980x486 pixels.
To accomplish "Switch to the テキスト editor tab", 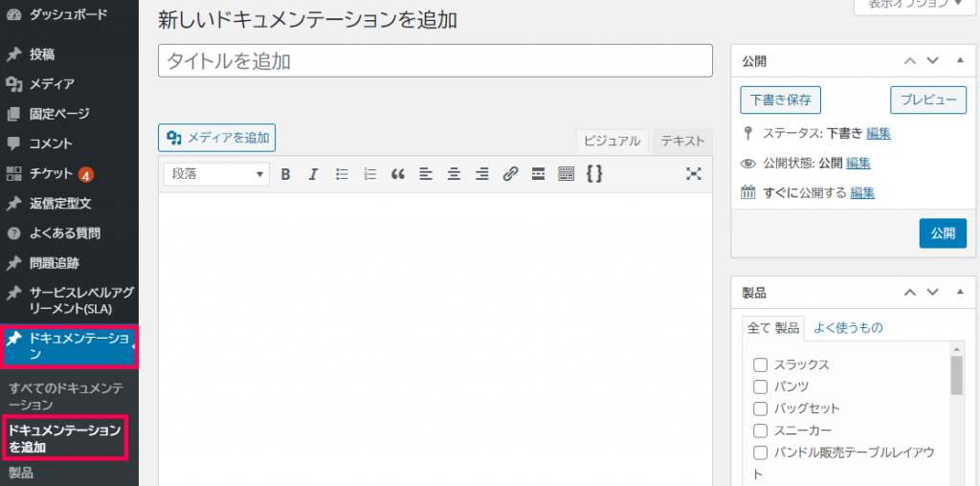I will click(x=683, y=142).
